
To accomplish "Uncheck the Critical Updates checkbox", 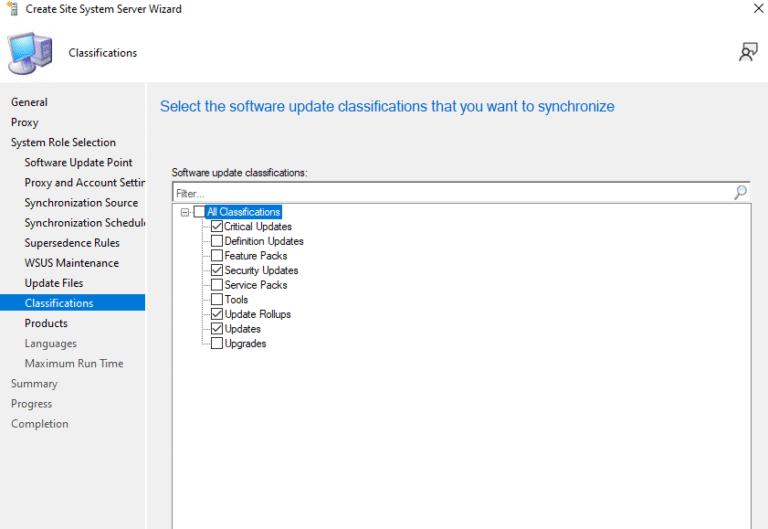I will (x=217, y=227).
